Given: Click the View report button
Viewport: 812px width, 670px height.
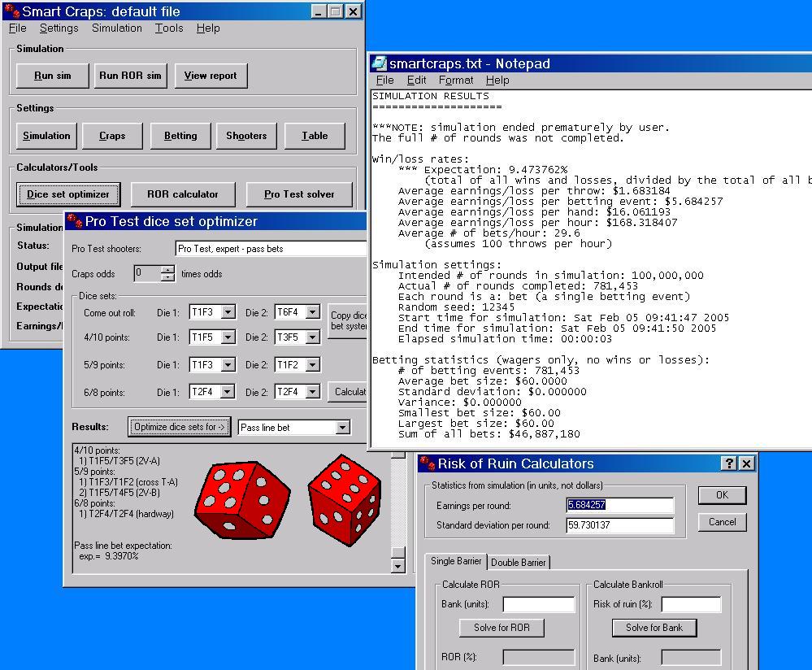Looking at the screenshot, I should click(211, 76).
